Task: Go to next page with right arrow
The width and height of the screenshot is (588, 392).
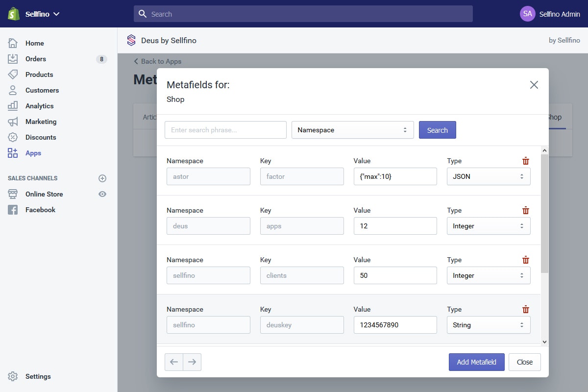Action: point(192,362)
